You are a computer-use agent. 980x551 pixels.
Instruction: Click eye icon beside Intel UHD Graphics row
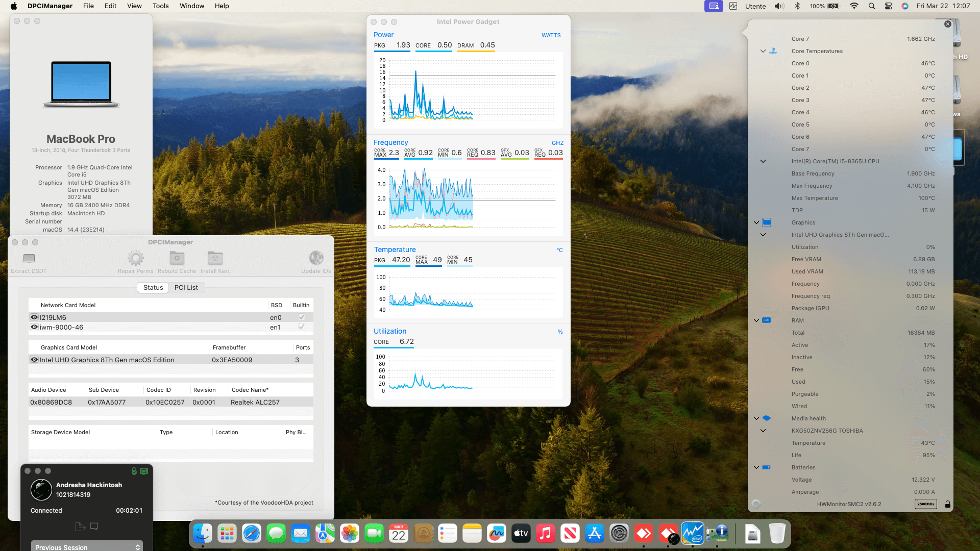34,359
